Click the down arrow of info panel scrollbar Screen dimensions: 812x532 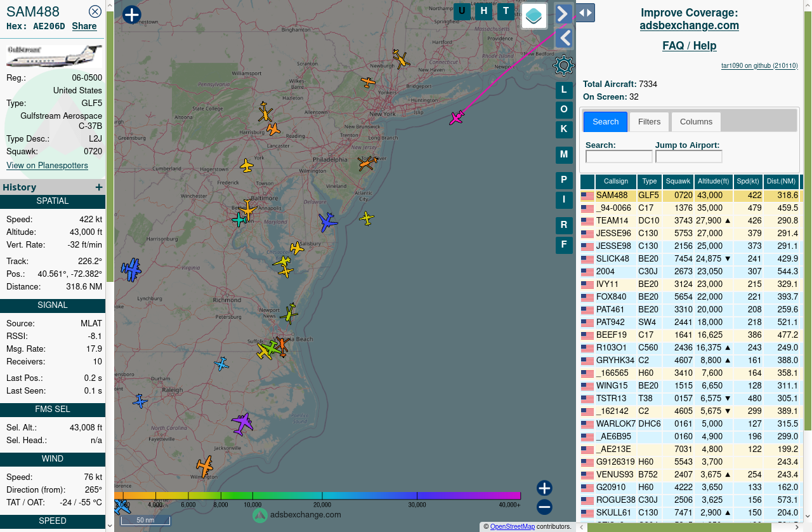(x=110, y=526)
